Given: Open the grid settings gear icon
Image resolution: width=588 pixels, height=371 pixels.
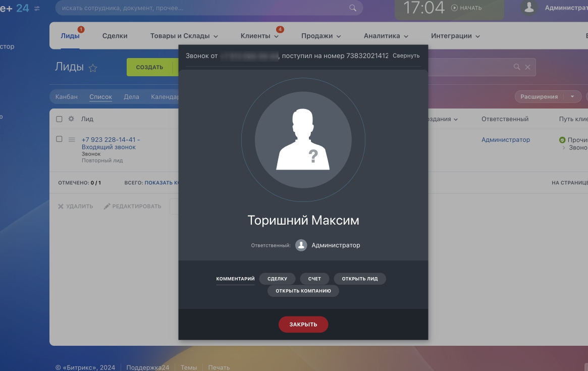Looking at the screenshot, I should click(71, 119).
